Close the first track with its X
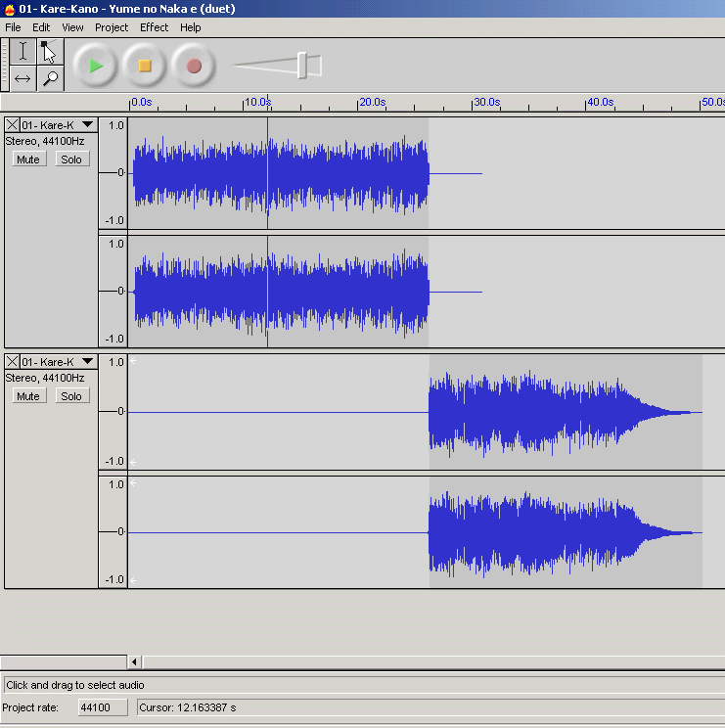The width and height of the screenshot is (725, 728). pyautogui.click(x=12, y=125)
